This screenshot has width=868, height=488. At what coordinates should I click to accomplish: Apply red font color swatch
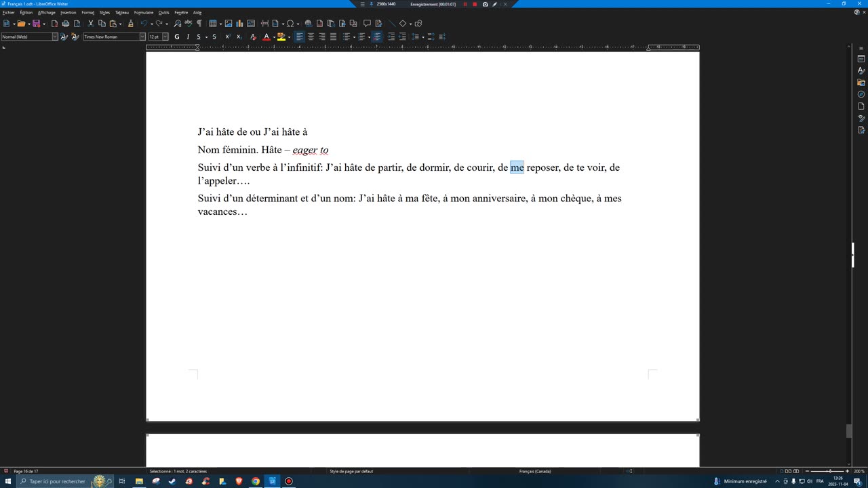(267, 37)
